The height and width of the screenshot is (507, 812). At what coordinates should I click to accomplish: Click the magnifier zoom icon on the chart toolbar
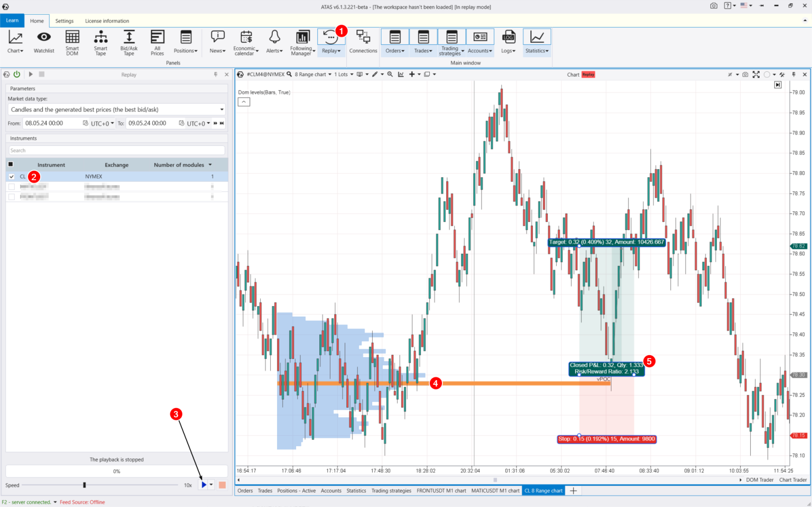click(390, 74)
